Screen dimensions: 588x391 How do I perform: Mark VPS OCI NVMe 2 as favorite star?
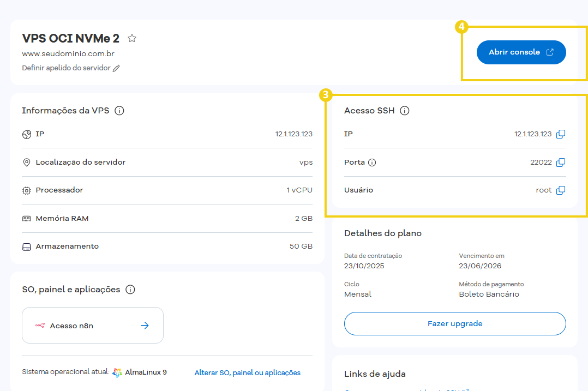131,38
